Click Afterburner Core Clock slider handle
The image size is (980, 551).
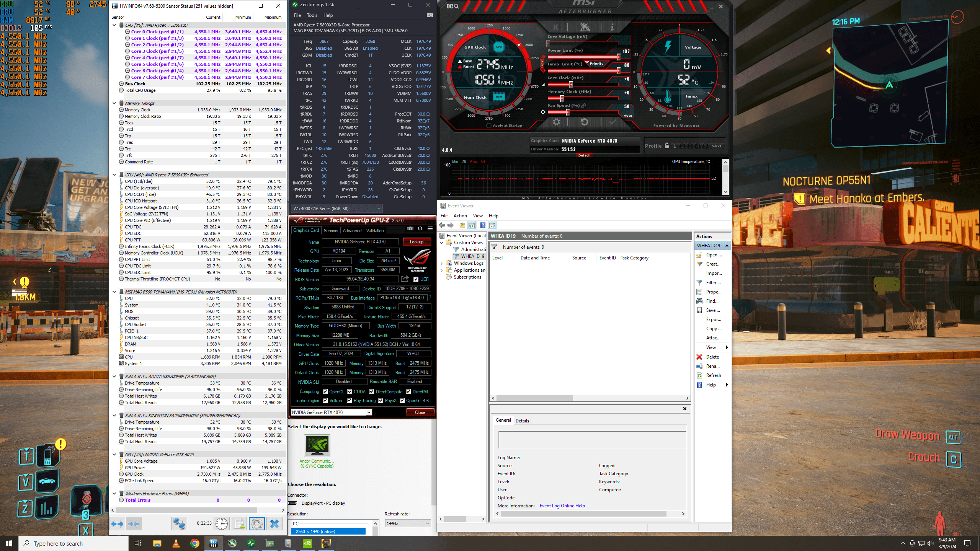(571, 85)
